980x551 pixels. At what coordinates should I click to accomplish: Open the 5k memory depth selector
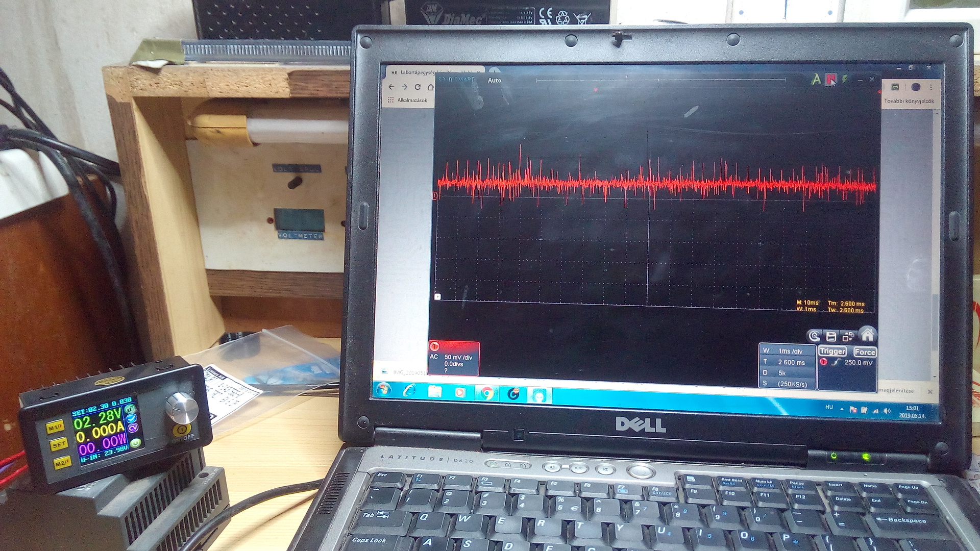click(x=782, y=373)
